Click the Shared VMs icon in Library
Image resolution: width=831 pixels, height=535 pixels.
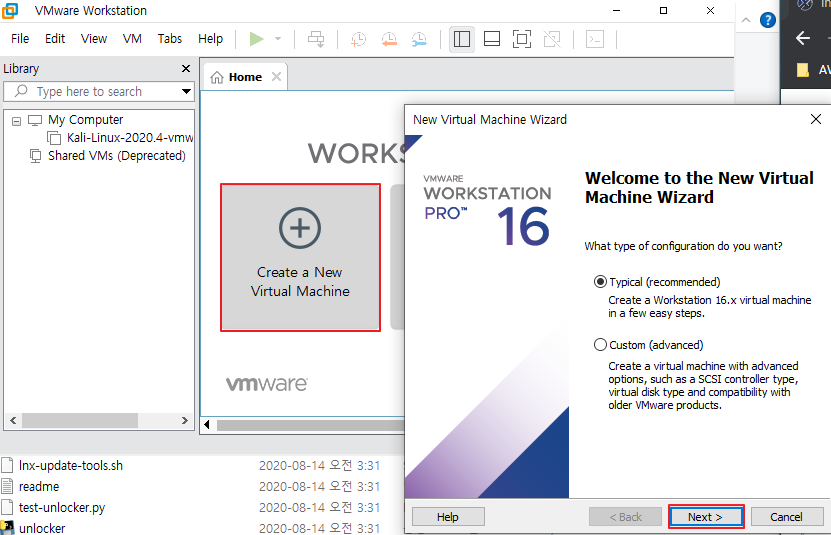(36, 156)
